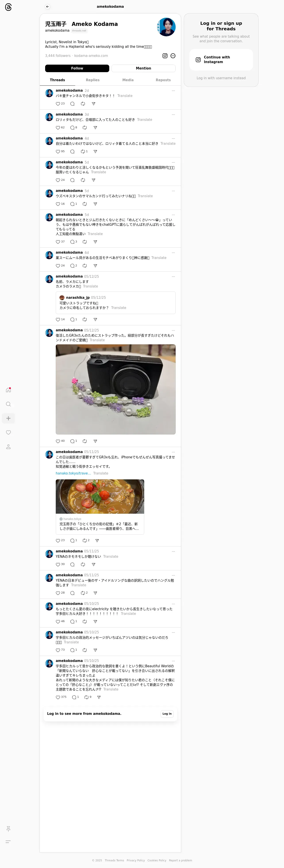Open the Instagram profile icon
This screenshot has height=868, width=284.
[165, 56]
